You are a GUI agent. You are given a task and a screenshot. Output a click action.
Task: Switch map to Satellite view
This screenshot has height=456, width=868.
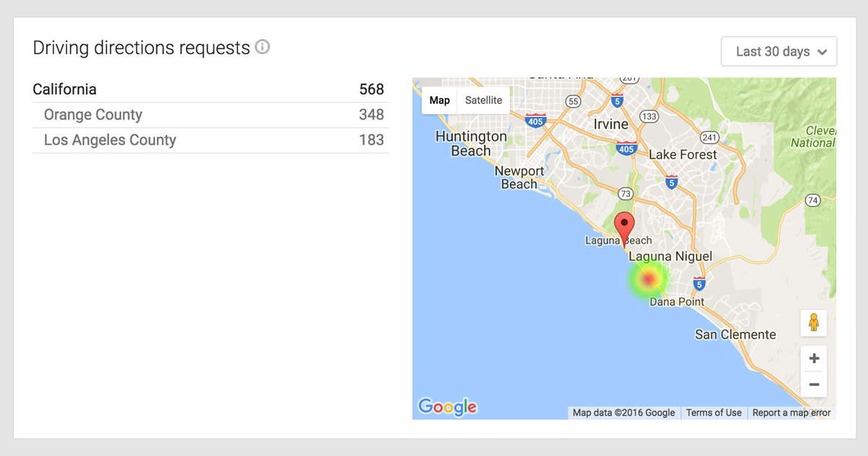pos(483,100)
